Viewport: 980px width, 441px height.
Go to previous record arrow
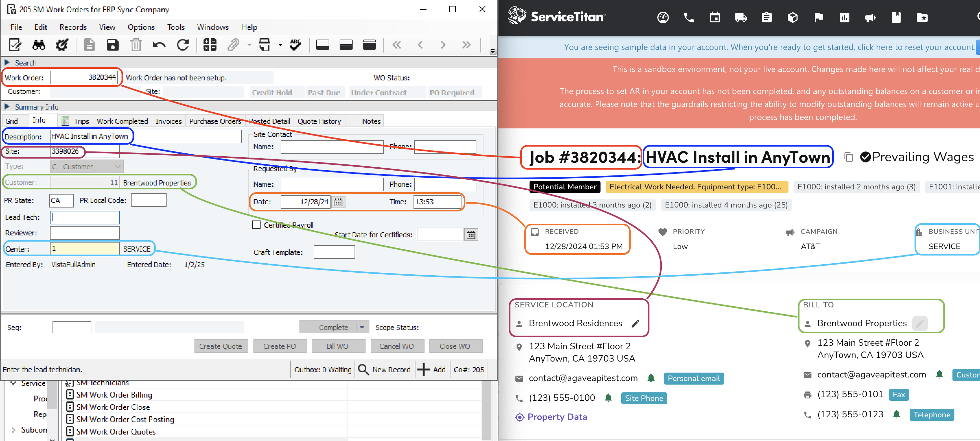tap(420, 45)
